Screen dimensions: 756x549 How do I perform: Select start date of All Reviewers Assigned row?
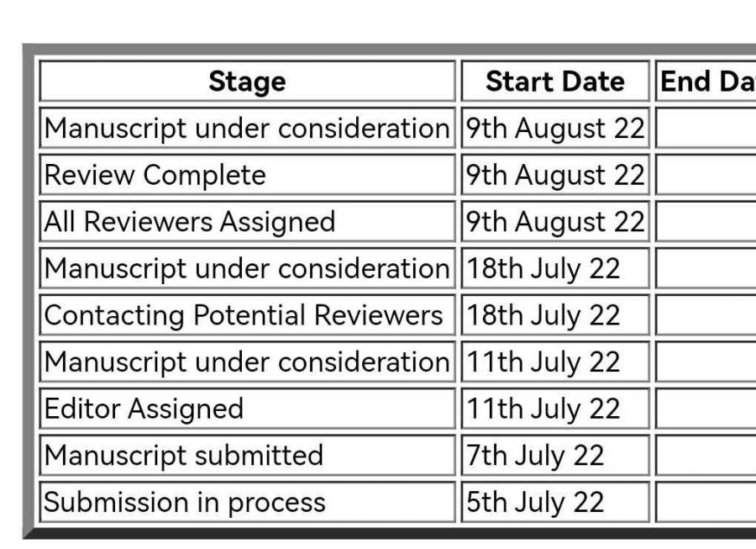click(x=554, y=222)
